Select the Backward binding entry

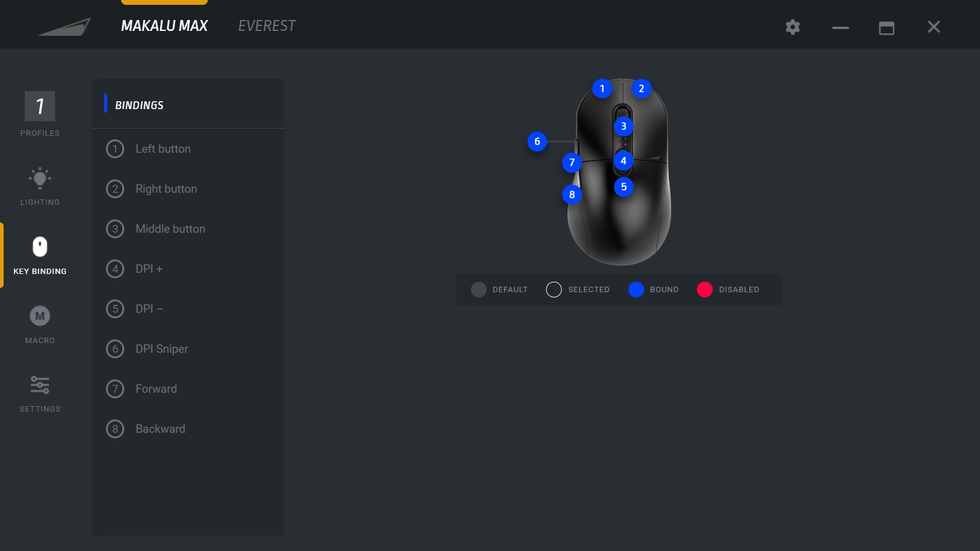[x=188, y=429]
